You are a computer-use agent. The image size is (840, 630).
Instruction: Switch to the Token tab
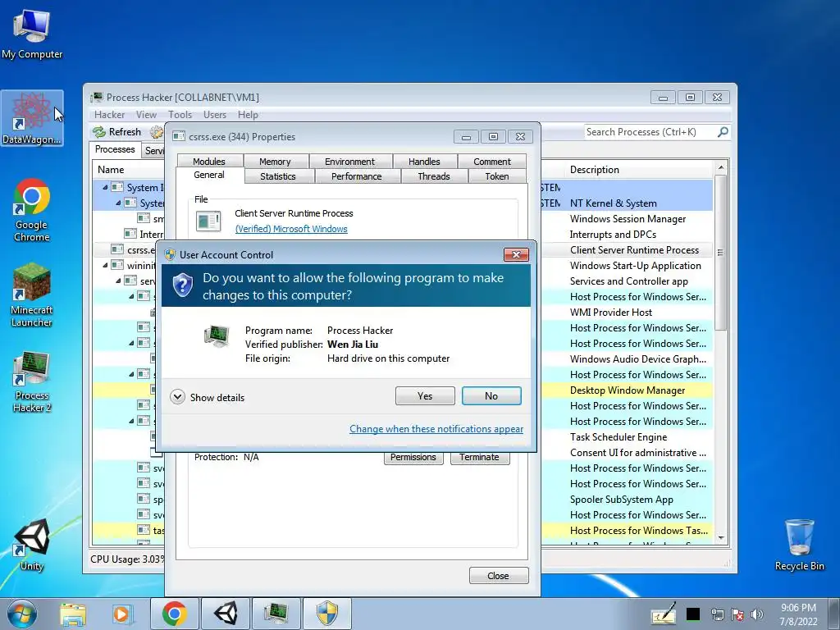click(497, 176)
